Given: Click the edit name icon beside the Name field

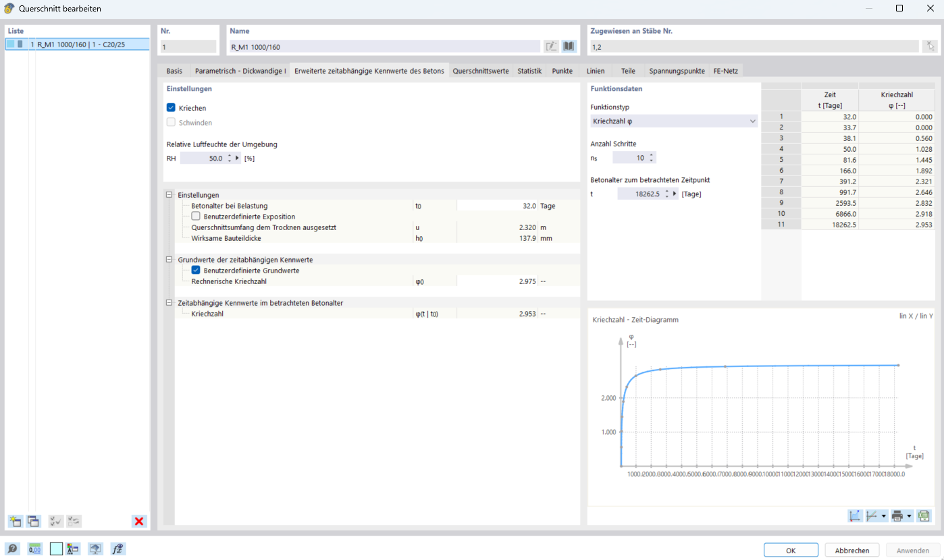Looking at the screenshot, I should point(552,47).
